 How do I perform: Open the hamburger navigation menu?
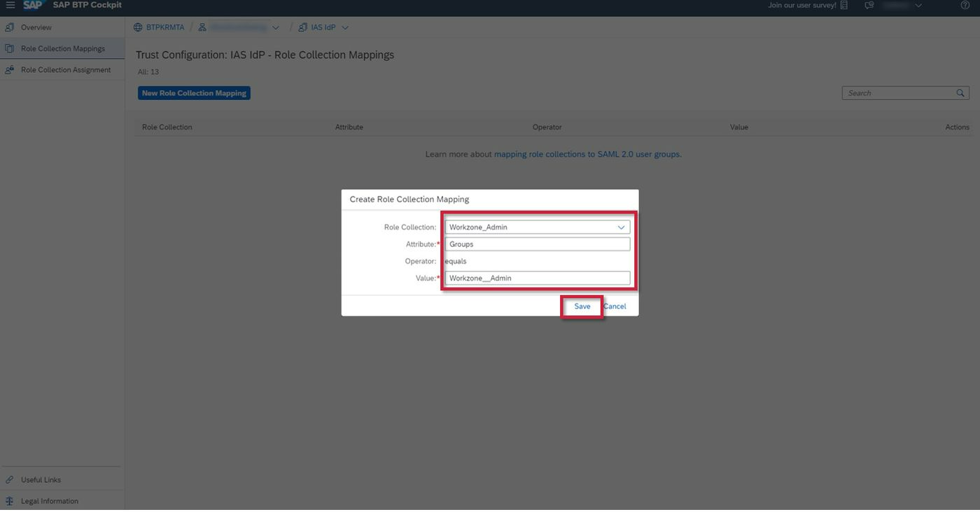click(10, 6)
